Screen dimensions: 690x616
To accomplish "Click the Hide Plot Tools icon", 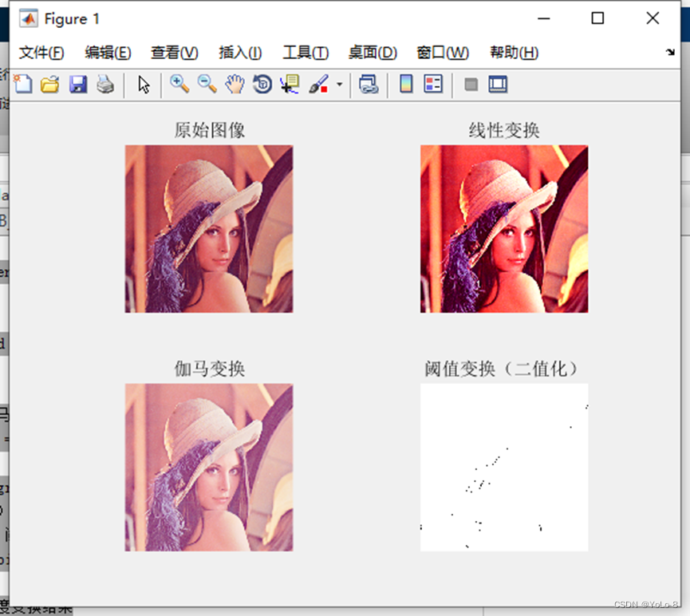I will click(471, 84).
